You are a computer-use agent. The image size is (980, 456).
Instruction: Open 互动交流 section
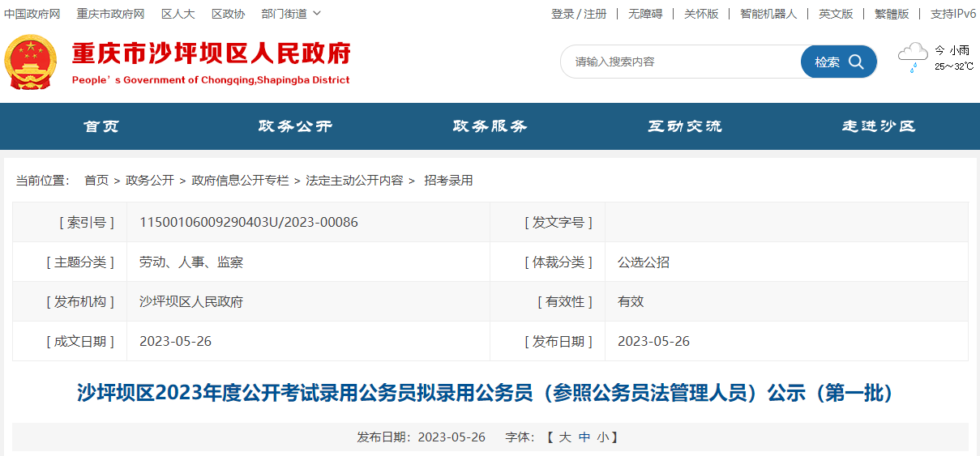(x=684, y=126)
